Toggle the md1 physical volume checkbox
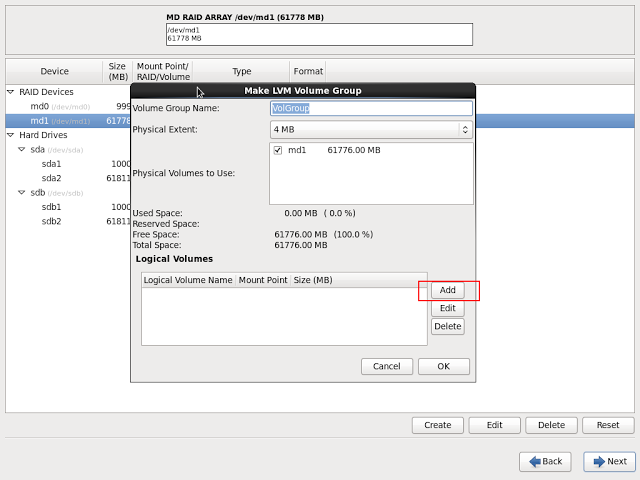640x480 pixels. coord(278,151)
